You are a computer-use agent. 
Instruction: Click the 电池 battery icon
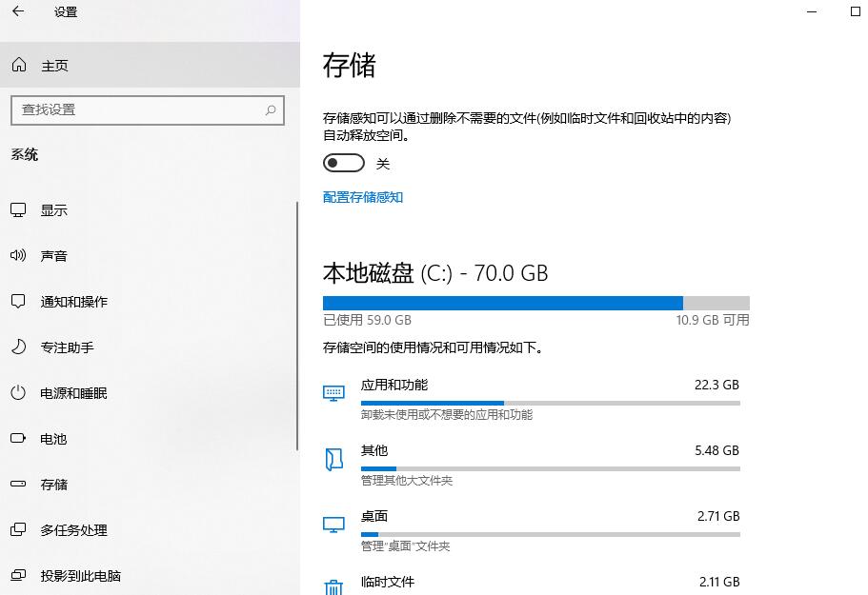(x=18, y=438)
